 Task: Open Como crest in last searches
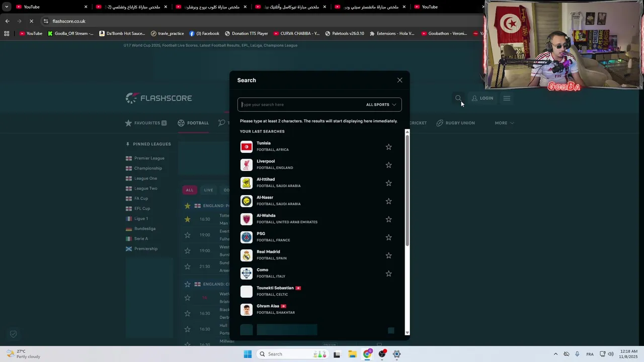[247, 274]
